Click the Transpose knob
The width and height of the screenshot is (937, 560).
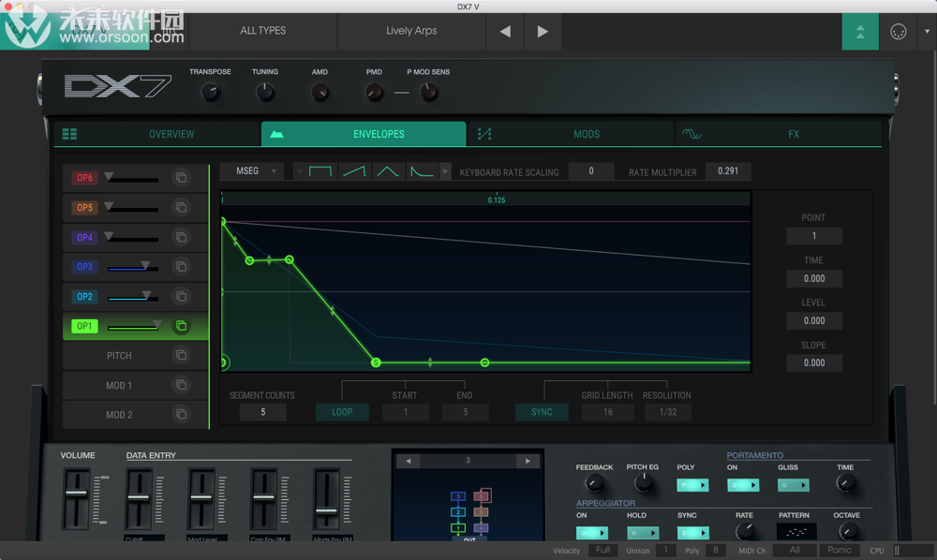[x=210, y=93]
